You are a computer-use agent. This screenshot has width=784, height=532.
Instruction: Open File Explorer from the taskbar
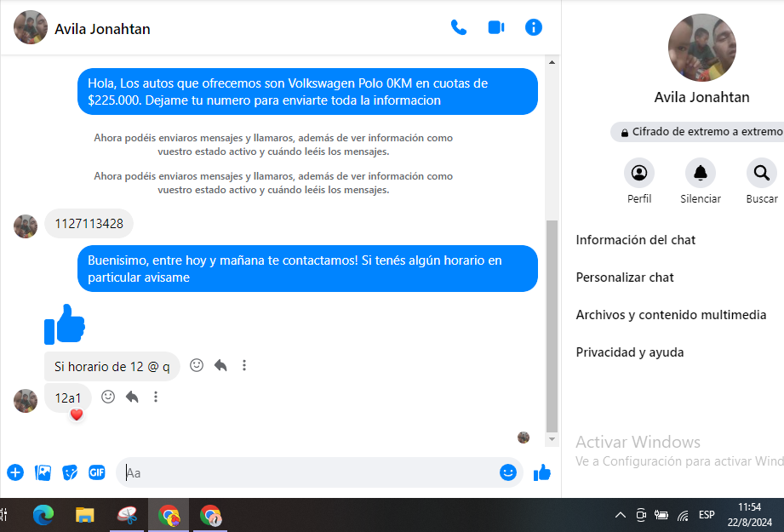tap(84, 515)
